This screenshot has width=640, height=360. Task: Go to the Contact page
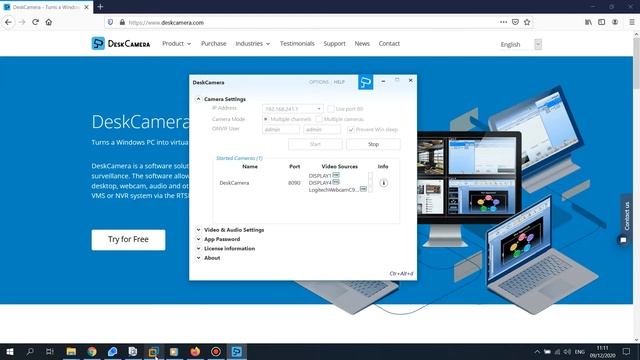click(389, 43)
